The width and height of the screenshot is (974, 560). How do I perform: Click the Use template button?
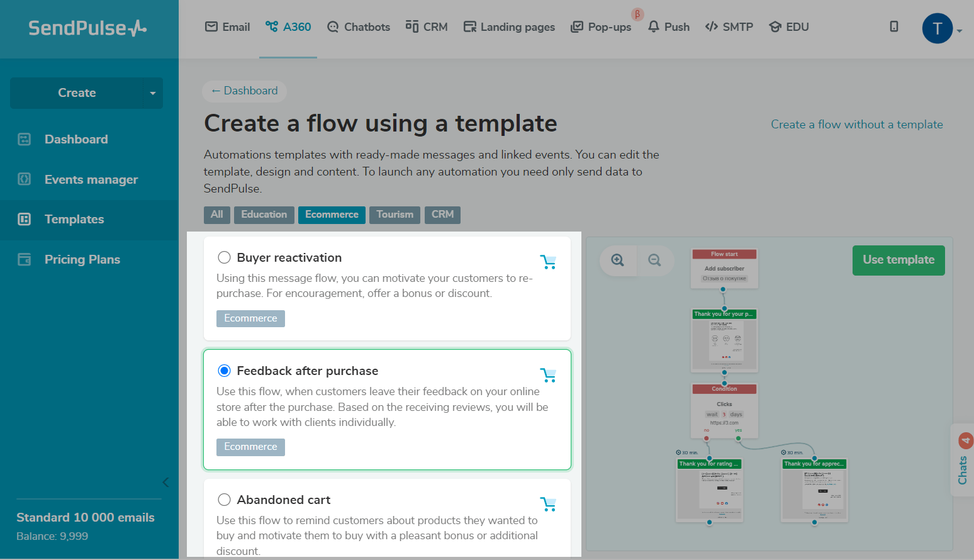(898, 260)
